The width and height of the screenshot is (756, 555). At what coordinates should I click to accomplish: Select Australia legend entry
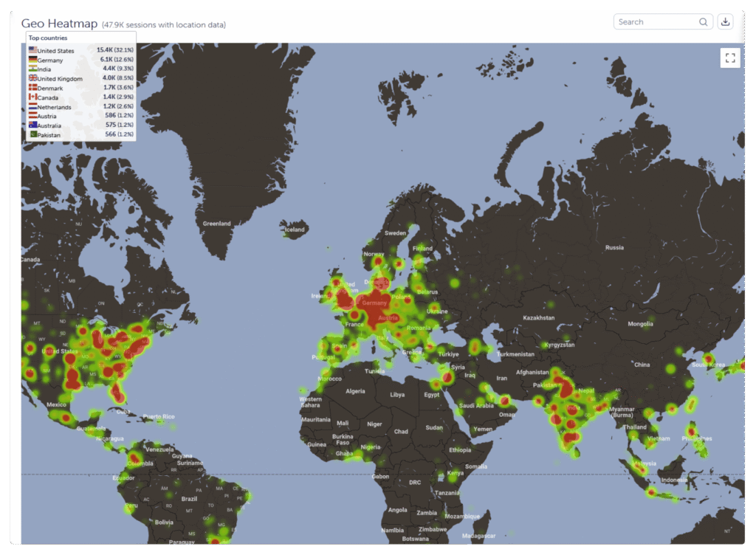click(x=81, y=125)
